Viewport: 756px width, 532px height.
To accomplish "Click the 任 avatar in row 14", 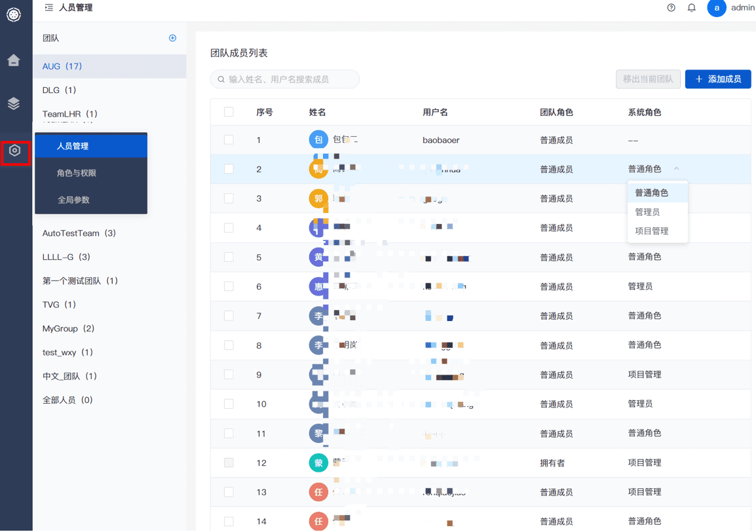I will [x=318, y=522].
